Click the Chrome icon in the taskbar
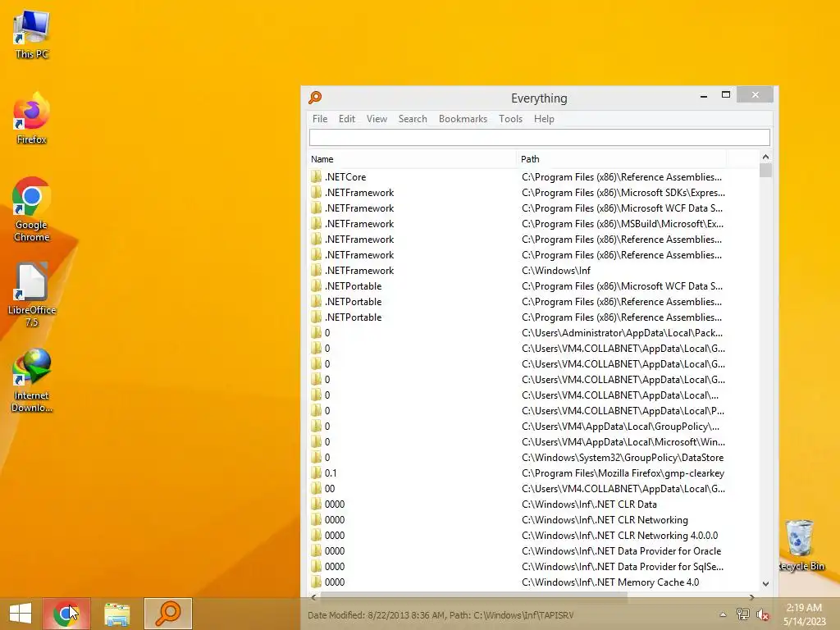The width and height of the screenshot is (840, 630). point(66,614)
